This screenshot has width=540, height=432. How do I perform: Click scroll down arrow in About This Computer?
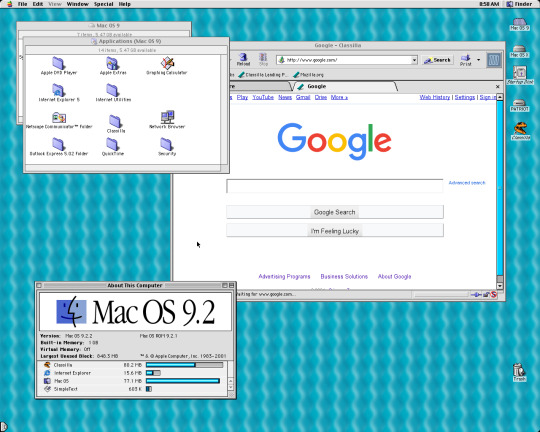point(231,387)
